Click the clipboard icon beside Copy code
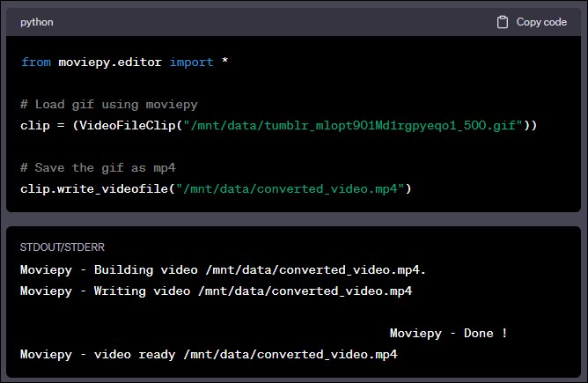Viewport: 588px width, 383px height. pos(503,22)
